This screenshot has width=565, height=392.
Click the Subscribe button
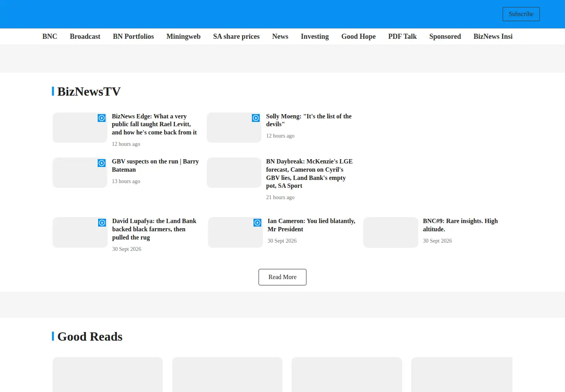coord(521,14)
